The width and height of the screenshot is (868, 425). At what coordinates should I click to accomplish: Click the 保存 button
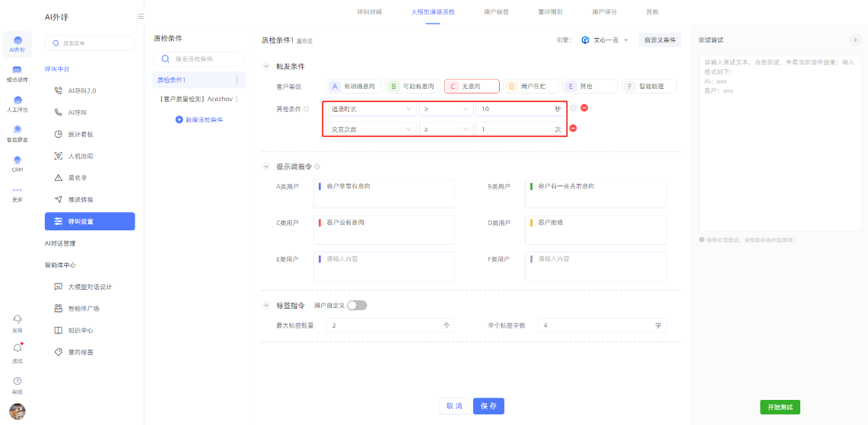(488, 406)
